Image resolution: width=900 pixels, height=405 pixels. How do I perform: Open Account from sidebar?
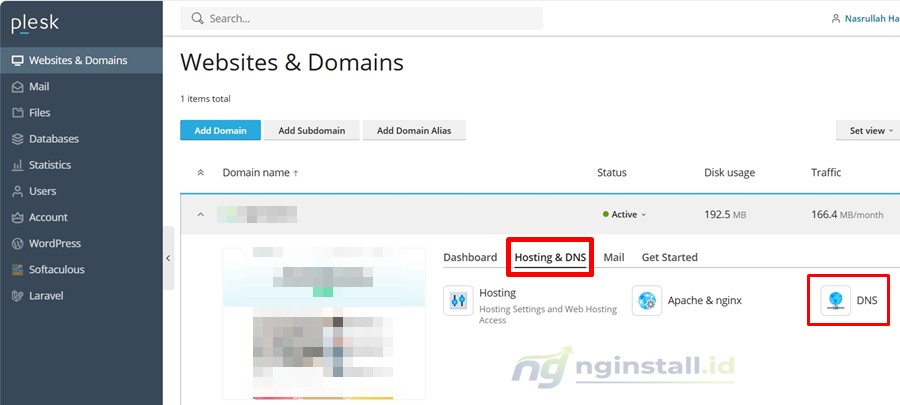click(81, 217)
